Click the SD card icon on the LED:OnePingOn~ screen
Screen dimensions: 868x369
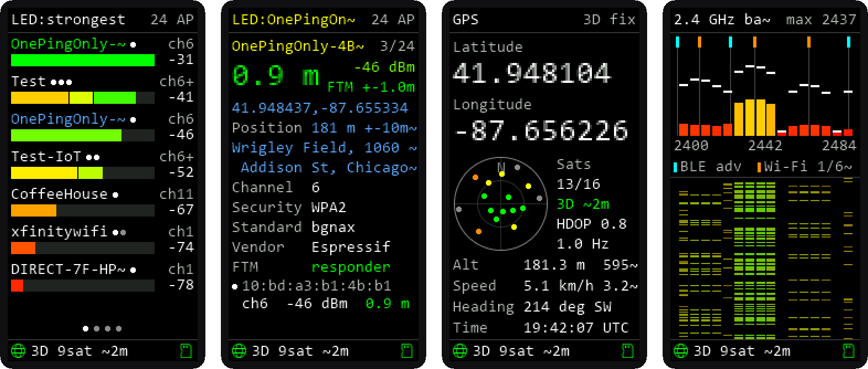(x=407, y=351)
